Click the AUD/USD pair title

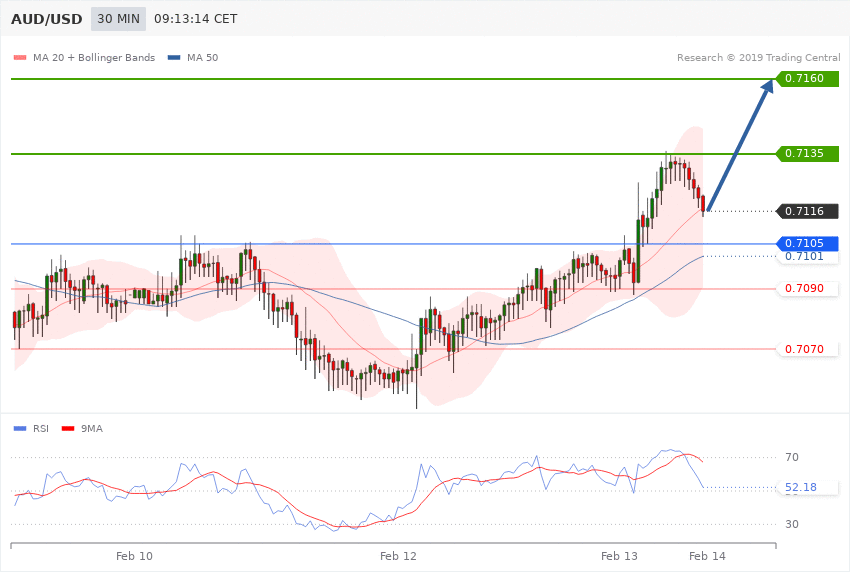tap(47, 20)
